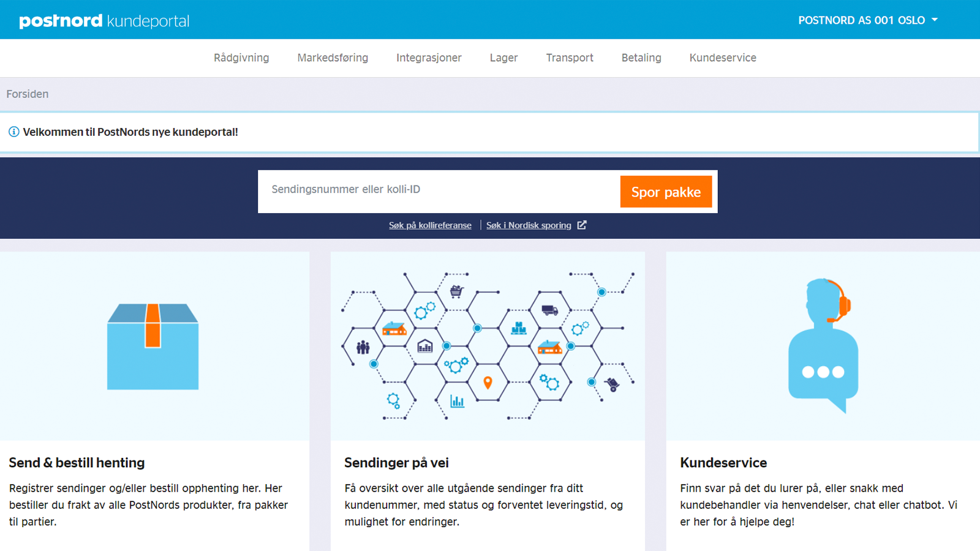This screenshot has width=980, height=551.
Task: Open the Rådgivning menu
Action: click(241, 58)
